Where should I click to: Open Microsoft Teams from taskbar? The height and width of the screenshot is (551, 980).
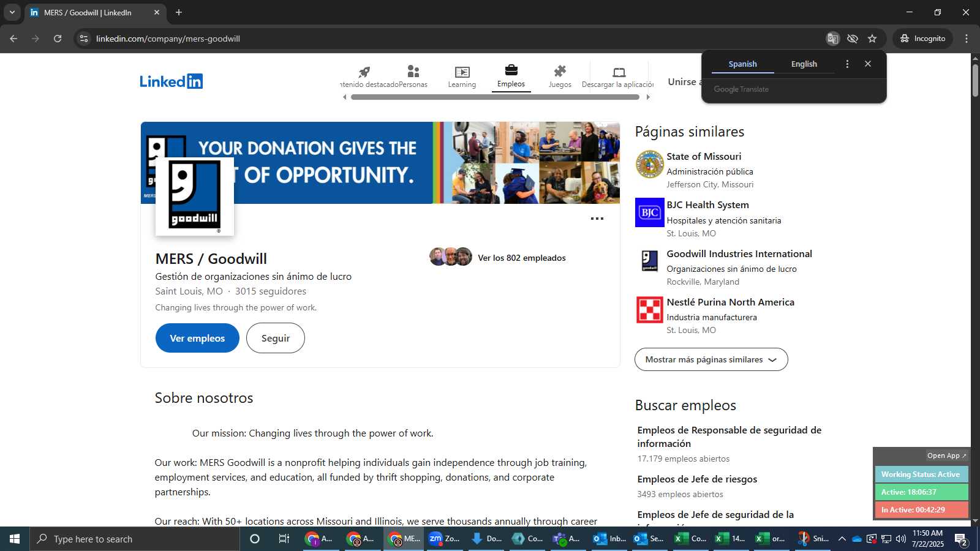coord(567,539)
